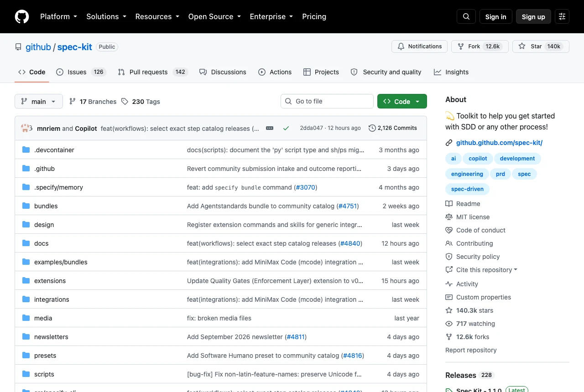Click the scale icon beside MIT license

pos(449,217)
